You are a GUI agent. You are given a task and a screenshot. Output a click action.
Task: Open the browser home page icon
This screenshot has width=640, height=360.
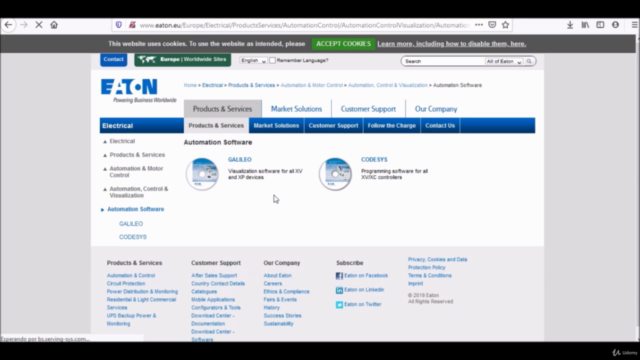click(54, 25)
